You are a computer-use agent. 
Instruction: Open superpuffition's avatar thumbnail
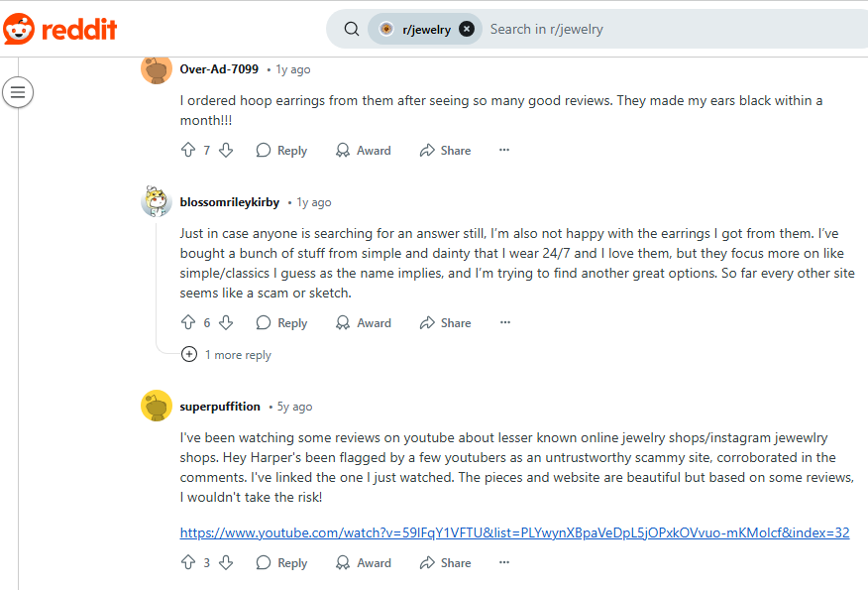(157, 407)
